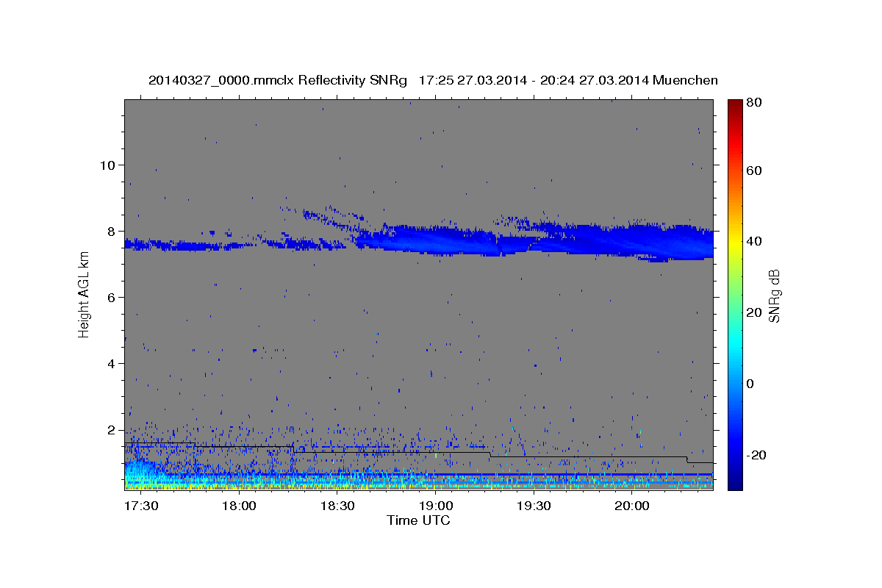The height and width of the screenshot is (588, 882).
Task: Select the 19:00 time tick label
Action: click(x=435, y=506)
